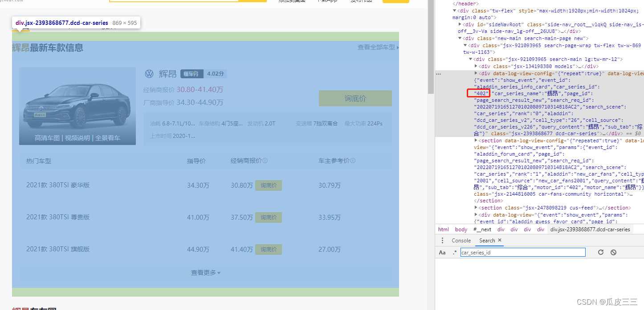
Task: Click the ellipsis beside the selected DOM node
Action: pos(439,74)
